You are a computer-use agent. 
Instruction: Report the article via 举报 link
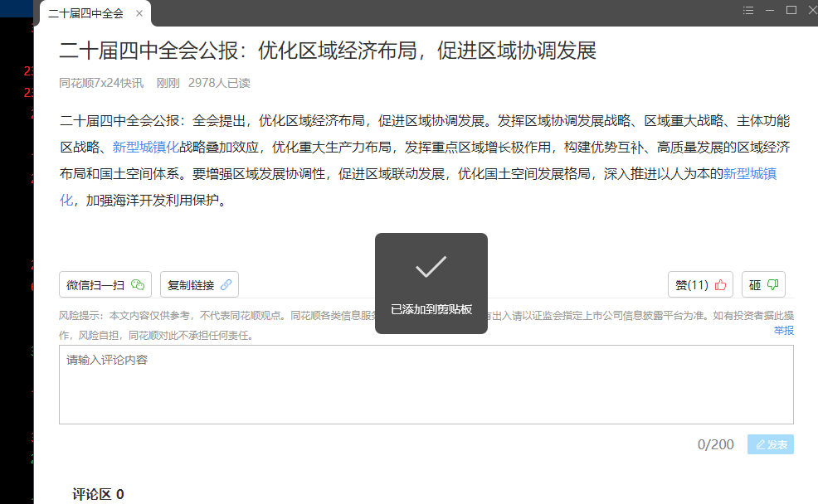[783, 331]
